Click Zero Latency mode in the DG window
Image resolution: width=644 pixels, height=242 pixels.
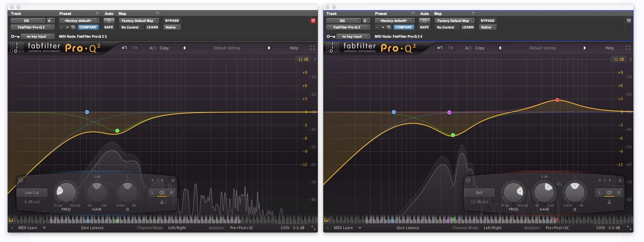coord(92,228)
